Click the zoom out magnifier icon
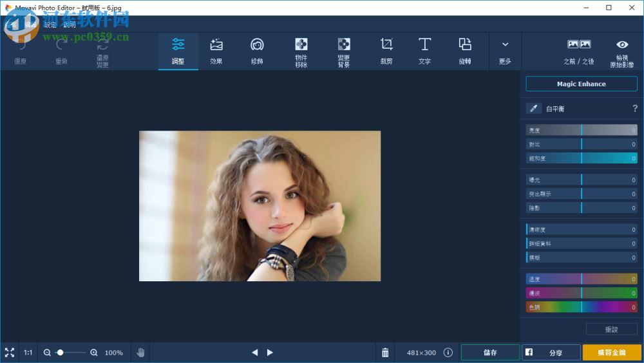Image resolution: width=644 pixels, height=363 pixels. [x=47, y=352]
